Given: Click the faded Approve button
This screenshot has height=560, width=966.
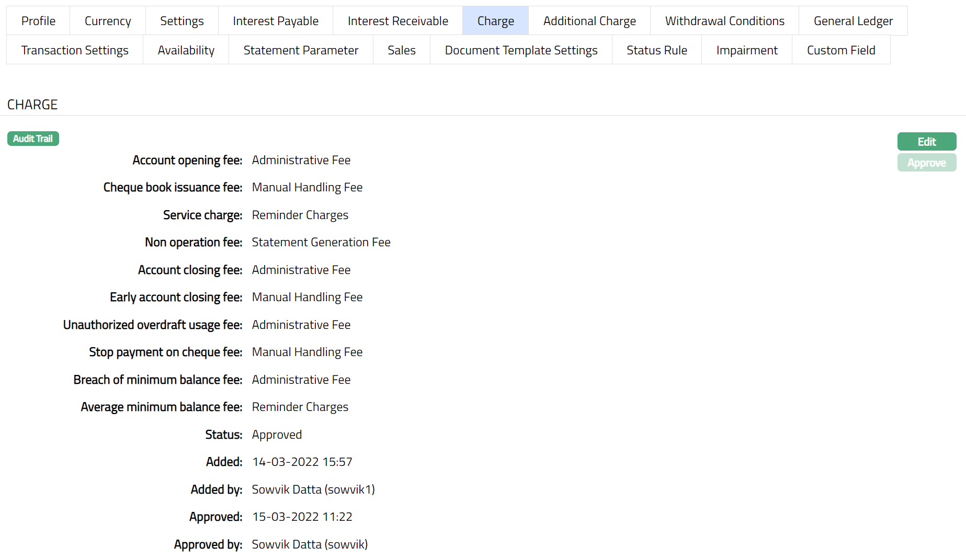Looking at the screenshot, I should [x=926, y=163].
